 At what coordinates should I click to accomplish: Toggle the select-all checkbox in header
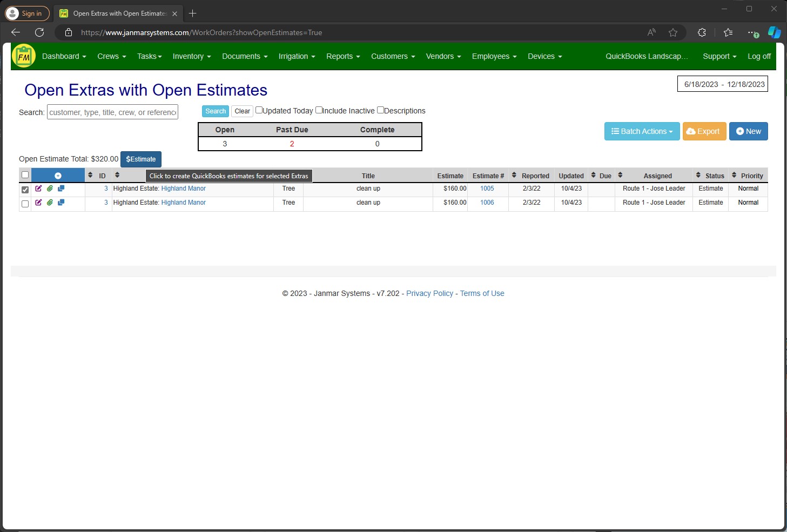tap(25, 175)
